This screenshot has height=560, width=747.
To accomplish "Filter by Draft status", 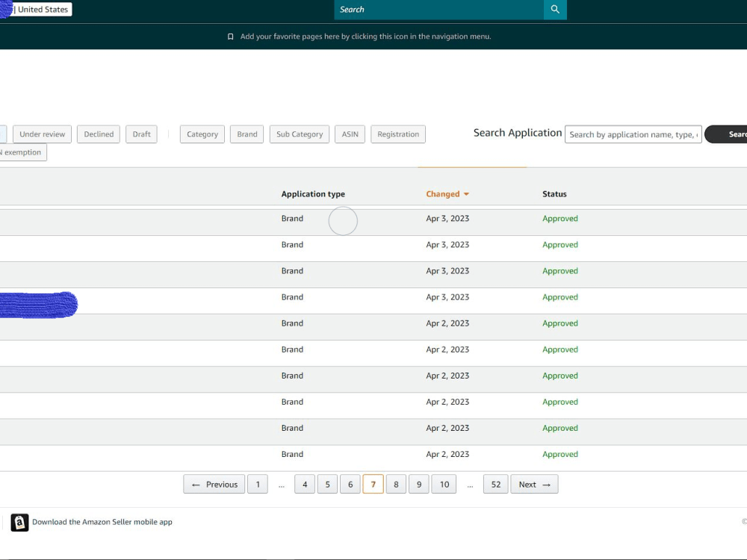I will click(x=141, y=134).
